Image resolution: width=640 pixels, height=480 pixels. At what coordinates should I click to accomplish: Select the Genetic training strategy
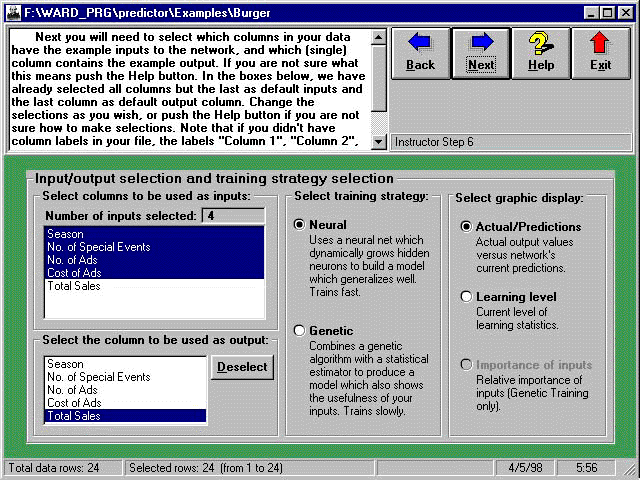300,330
